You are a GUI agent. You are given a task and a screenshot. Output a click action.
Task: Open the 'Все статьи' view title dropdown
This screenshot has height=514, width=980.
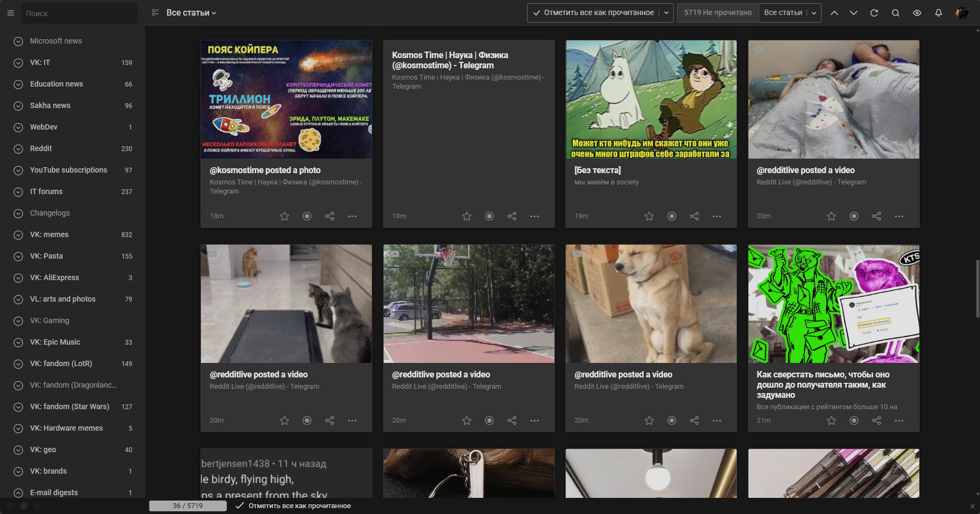(191, 13)
